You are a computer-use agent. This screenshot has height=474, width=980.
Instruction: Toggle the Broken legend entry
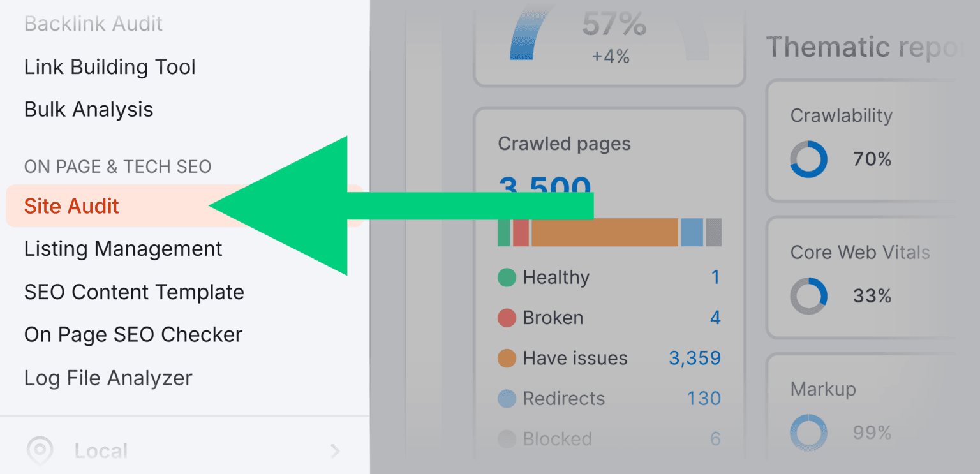(x=553, y=318)
